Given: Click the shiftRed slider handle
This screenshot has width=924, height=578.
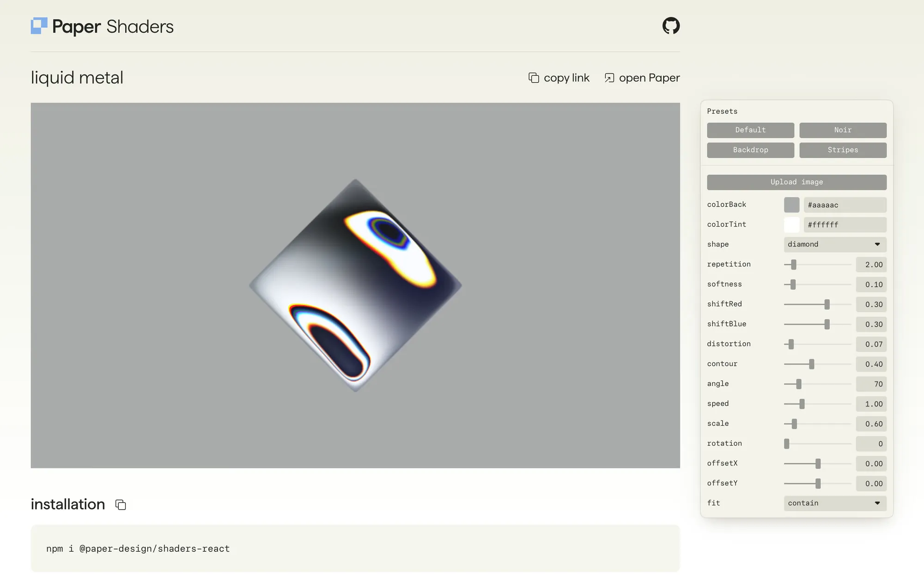Looking at the screenshot, I should (x=827, y=304).
